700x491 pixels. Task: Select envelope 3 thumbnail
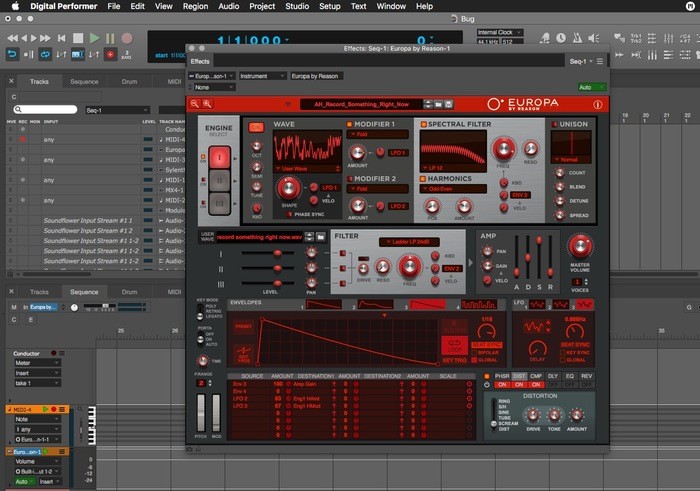(x=428, y=304)
